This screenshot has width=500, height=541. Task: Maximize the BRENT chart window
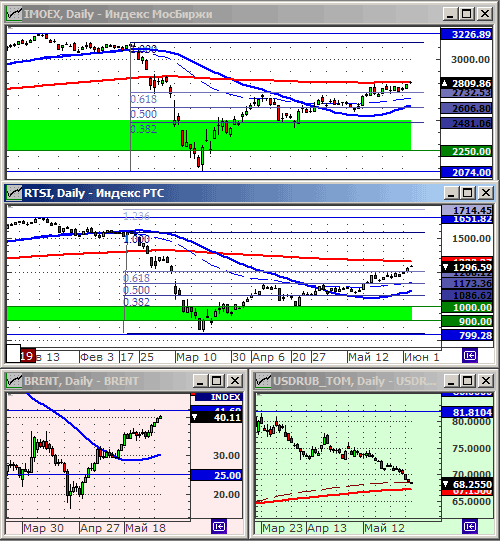point(216,381)
